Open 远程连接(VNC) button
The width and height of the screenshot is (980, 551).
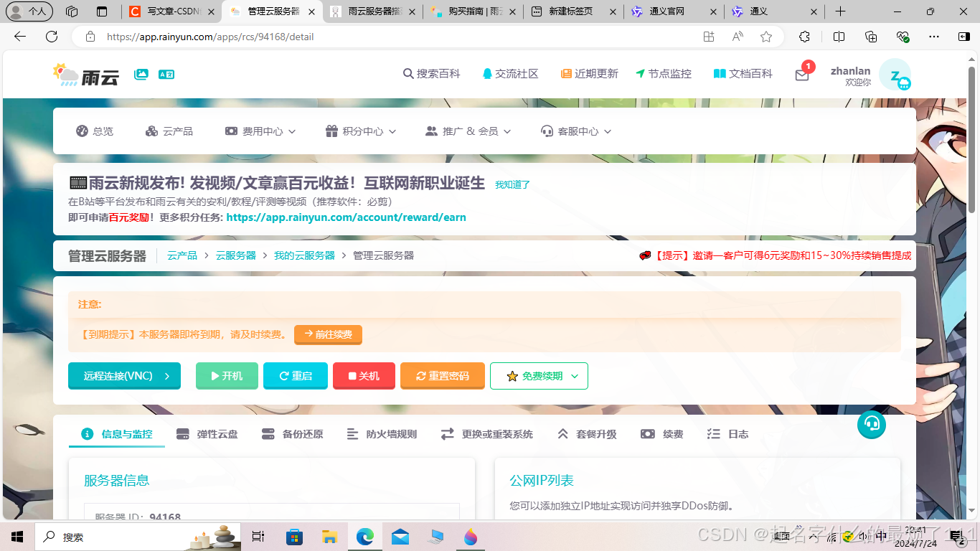[x=124, y=376]
